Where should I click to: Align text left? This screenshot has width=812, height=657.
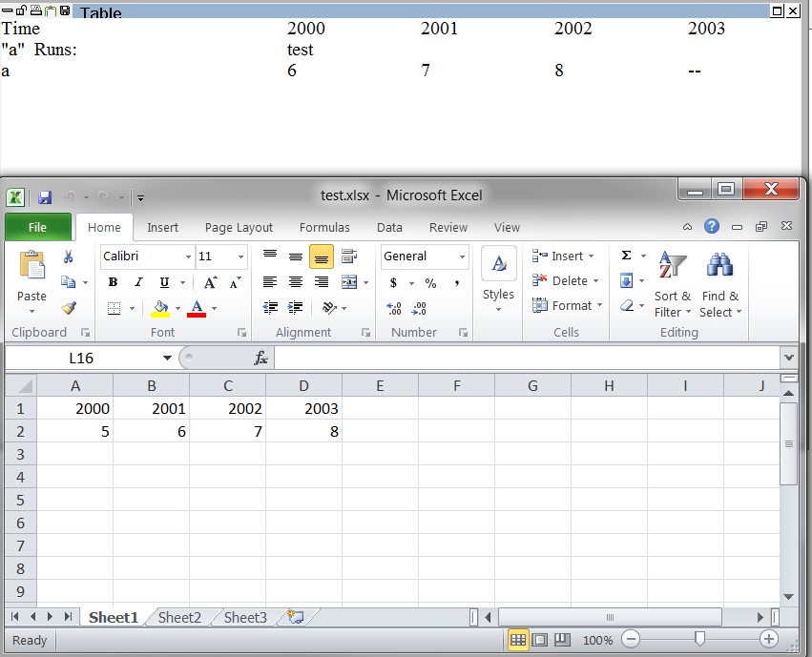click(x=270, y=282)
